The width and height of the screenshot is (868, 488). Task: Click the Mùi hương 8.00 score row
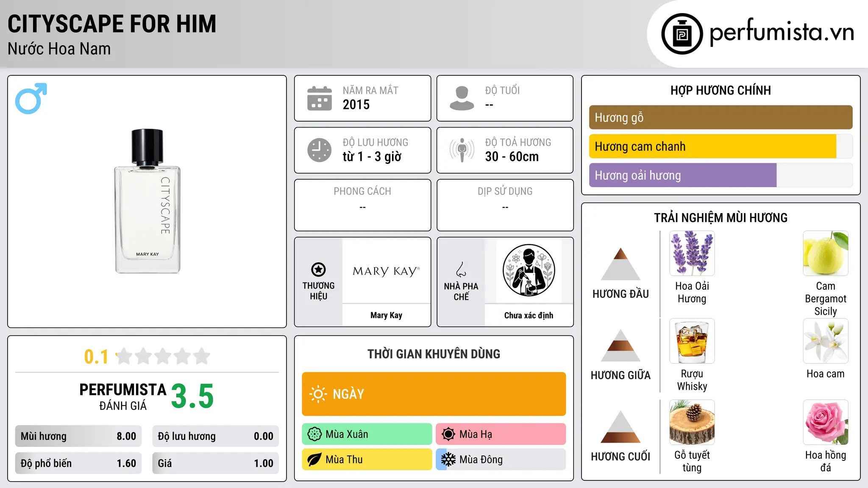[x=78, y=436]
